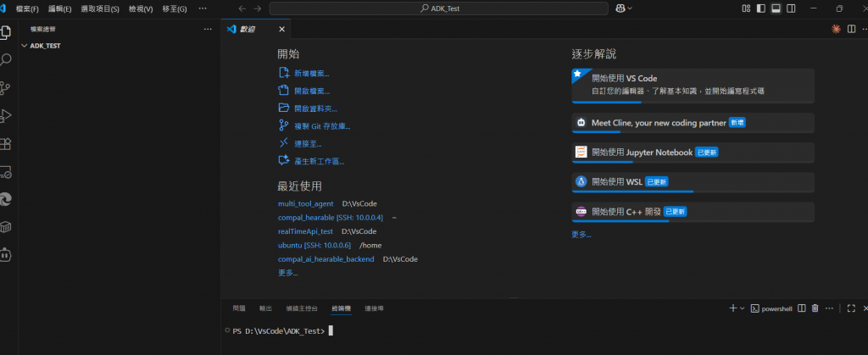Switch to the 輸出 panel tab
Viewport: 868px width, 355px height.
coord(265,308)
